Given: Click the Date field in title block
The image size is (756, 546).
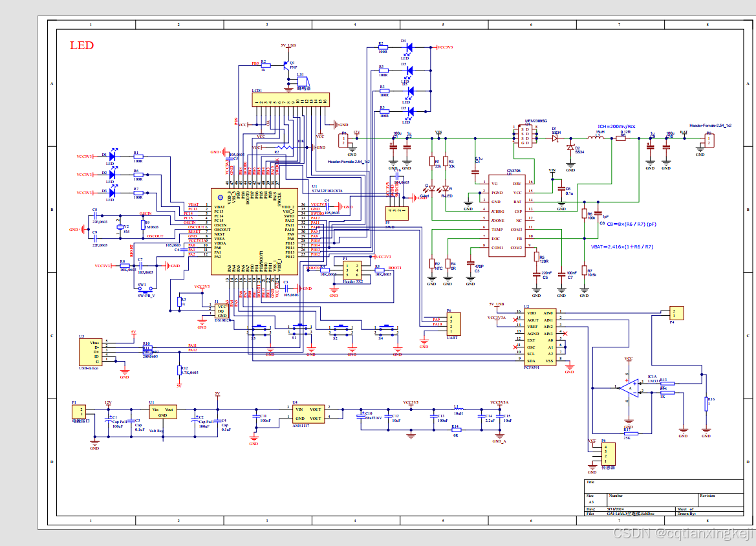Looking at the screenshot, I should (630, 509).
